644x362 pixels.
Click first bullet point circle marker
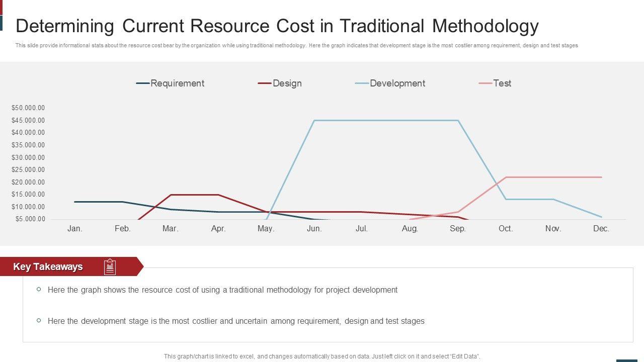[x=39, y=290]
